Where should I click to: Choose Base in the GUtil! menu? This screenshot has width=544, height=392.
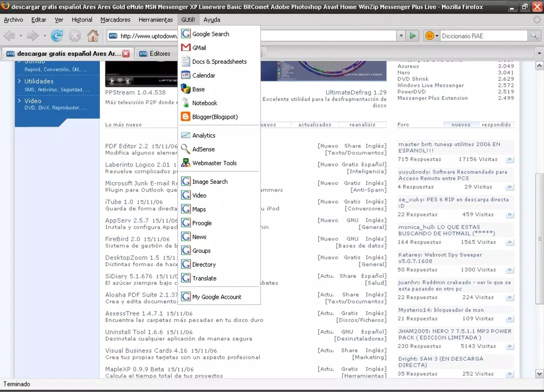click(219, 90)
